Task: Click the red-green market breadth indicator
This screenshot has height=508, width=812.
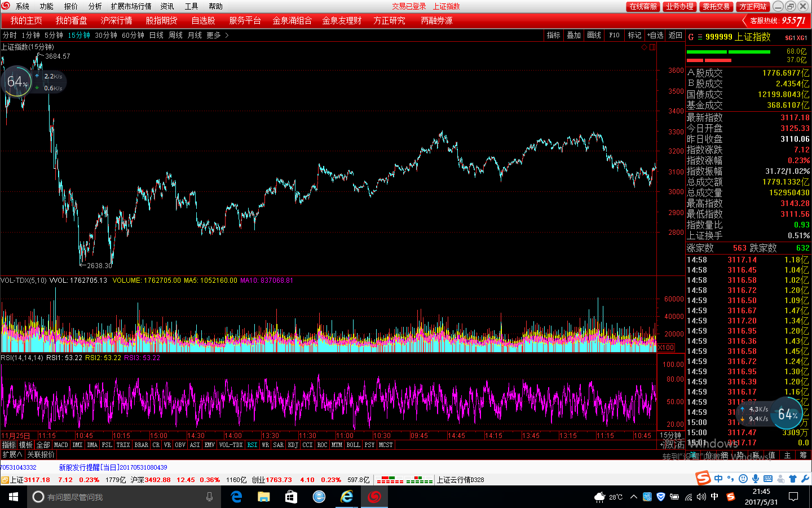Action: [404, 480]
